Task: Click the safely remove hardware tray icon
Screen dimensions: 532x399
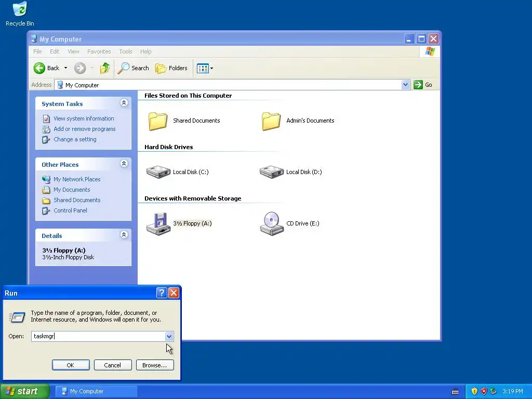Action: (x=494, y=392)
